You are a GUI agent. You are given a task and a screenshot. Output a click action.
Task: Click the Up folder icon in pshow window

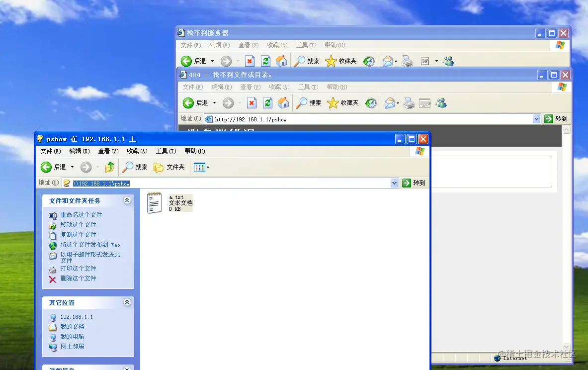(x=110, y=167)
